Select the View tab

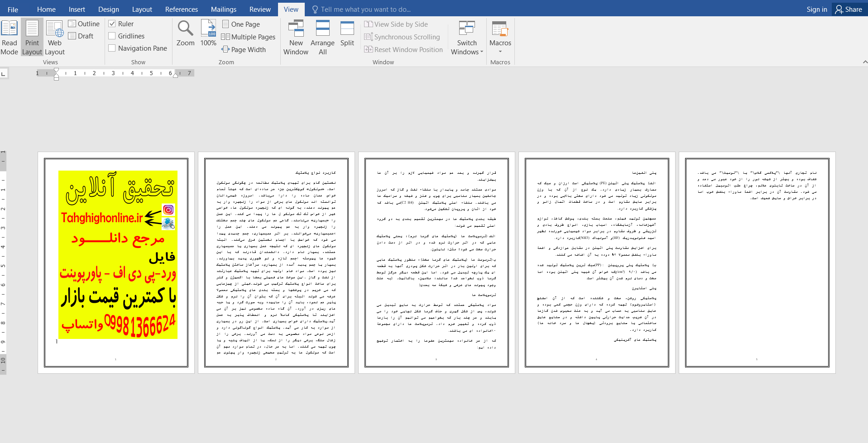[x=291, y=10]
